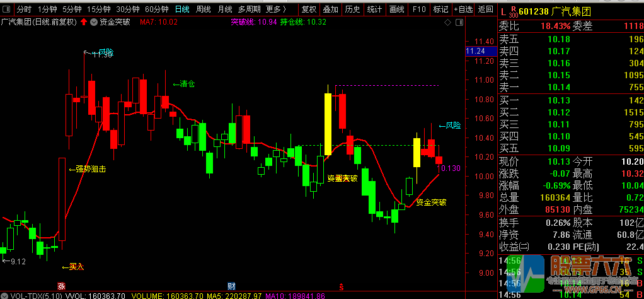Screen dimensions: 644x299
Task: Select the 买二 10.12 order row
Action: click(x=571, y=112)
